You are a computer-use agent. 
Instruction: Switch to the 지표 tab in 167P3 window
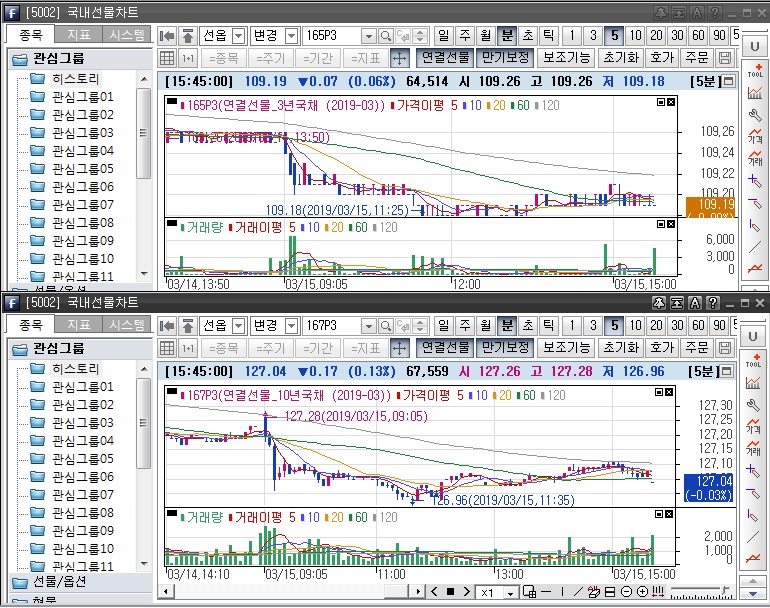tap(79, 325)
